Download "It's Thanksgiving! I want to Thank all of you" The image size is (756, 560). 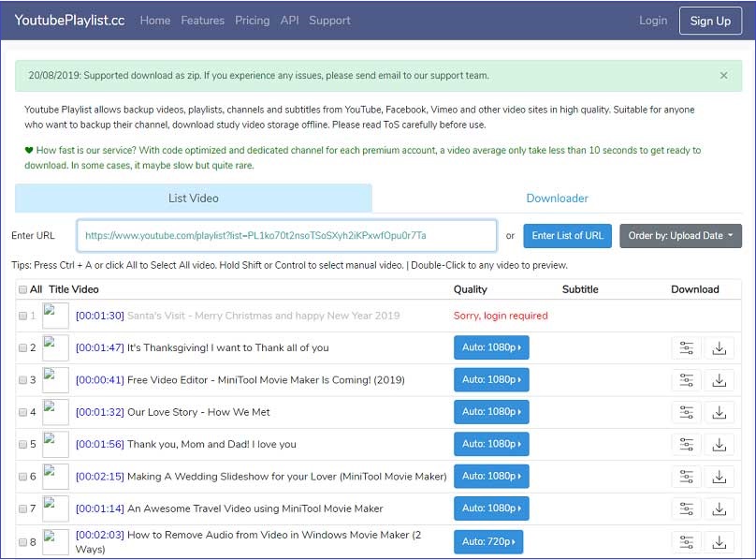click(x=720, y=348)
